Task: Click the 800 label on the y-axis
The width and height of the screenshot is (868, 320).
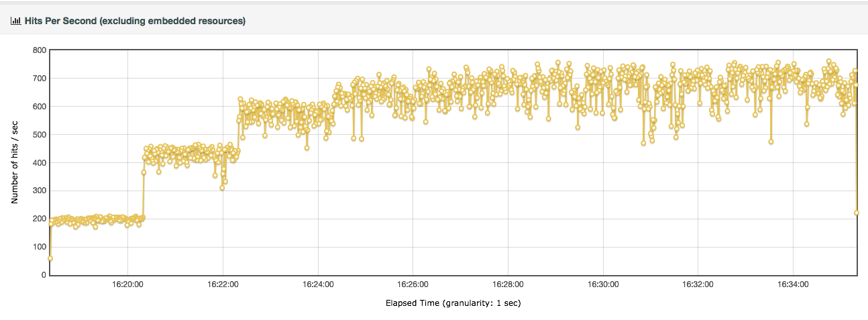Action: (x=39, y=50)
